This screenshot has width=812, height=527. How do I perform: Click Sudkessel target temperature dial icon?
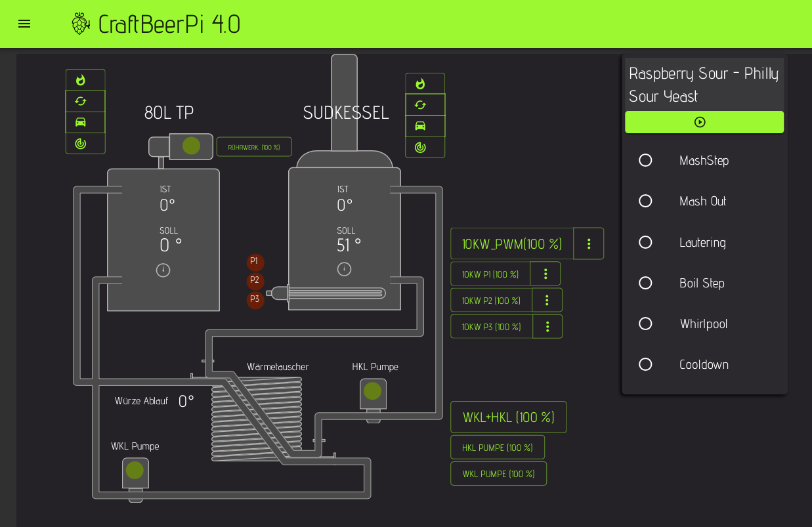pyautogui.click(x=344, y=269)
